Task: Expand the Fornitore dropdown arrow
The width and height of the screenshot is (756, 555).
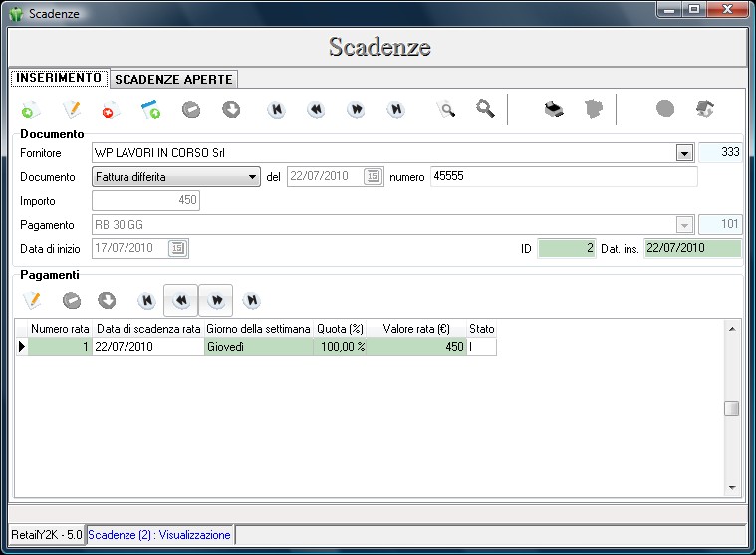Action: click(x=684, y=153)
